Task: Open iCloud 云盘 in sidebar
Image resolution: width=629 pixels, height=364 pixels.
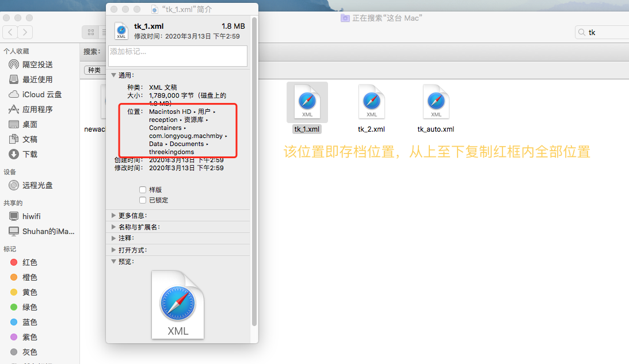Action: coord(35,95)
